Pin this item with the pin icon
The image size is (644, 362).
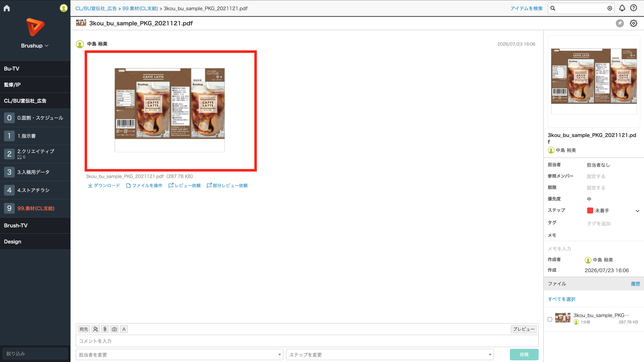[620, 23]
